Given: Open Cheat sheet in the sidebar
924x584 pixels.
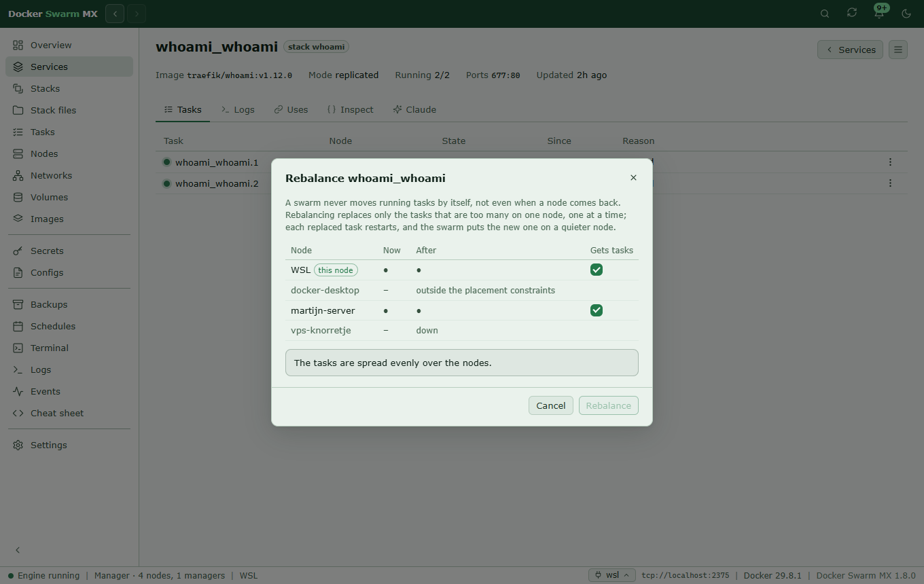Looking at the screenshot, I should pos(69,413).
